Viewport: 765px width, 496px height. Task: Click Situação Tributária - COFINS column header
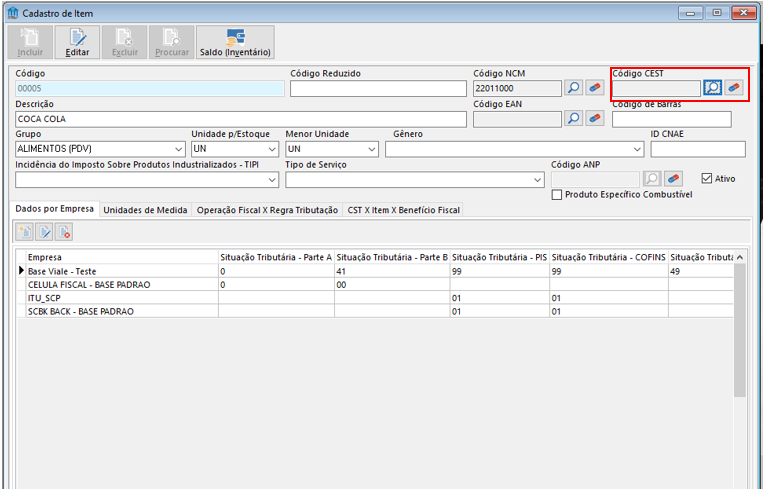point(609,257)
